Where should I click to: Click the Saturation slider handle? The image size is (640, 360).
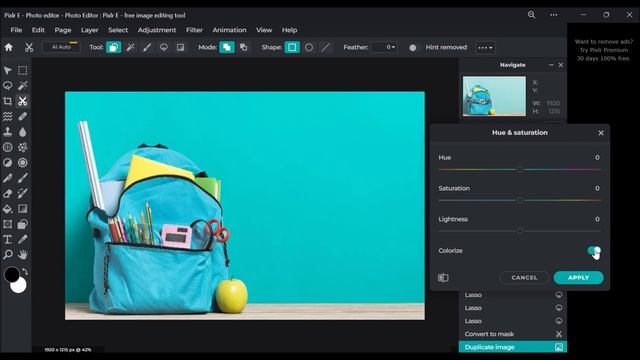[520, 200]
